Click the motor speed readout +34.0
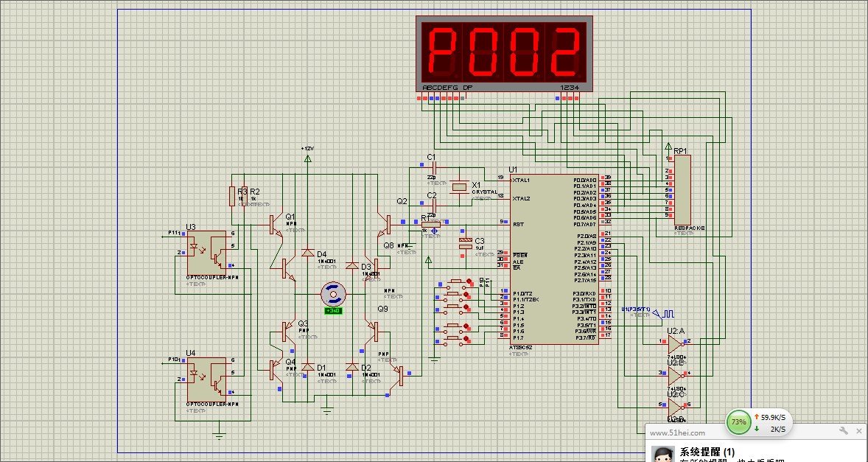The width and height of the screenshot is (868, 462). [334, 311]
